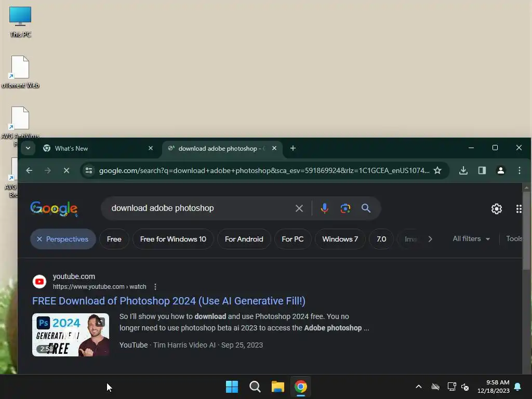Close the What's New tab
This screenshot has width=532, height=399.
click(151, 148)
